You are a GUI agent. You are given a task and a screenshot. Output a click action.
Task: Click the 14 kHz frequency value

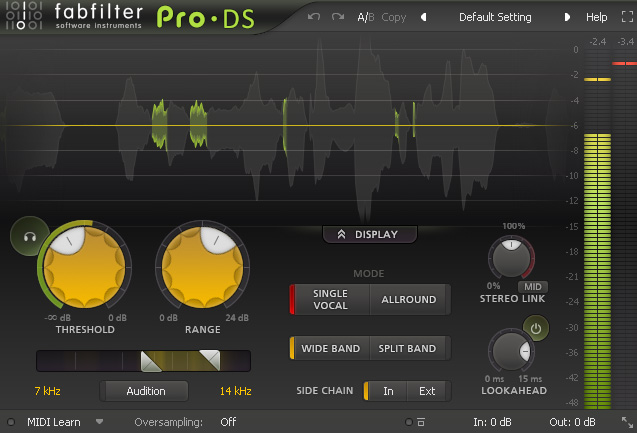[236, 391]
